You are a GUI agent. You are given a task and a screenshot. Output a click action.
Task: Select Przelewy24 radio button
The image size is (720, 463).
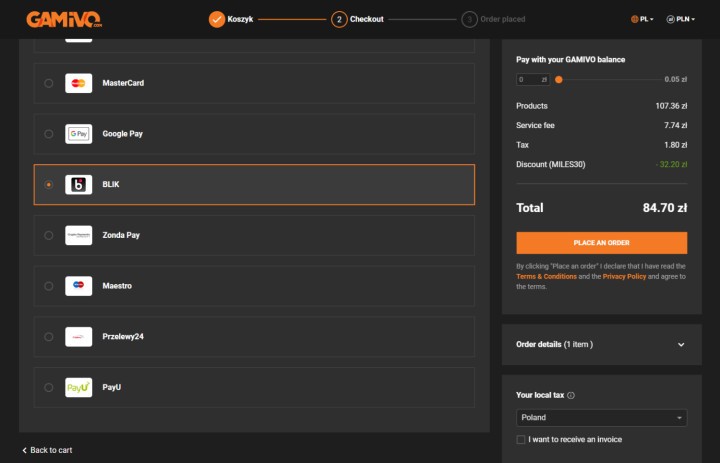(49, 337)
